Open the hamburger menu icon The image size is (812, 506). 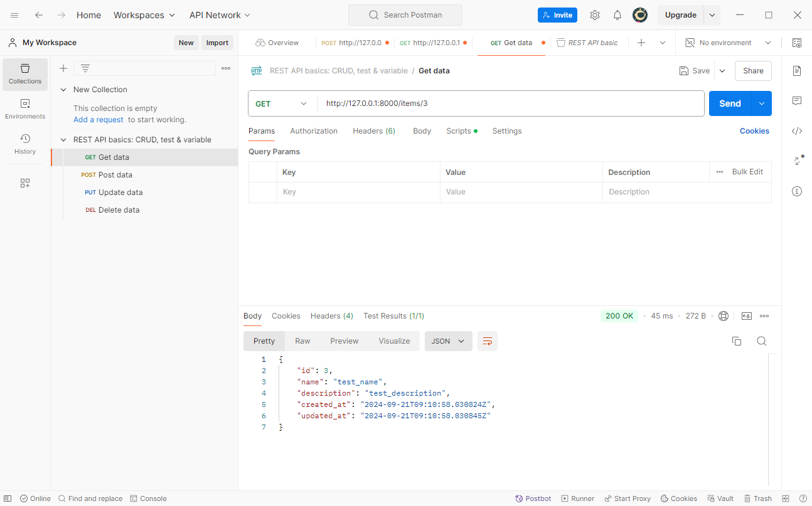(14, 15)
